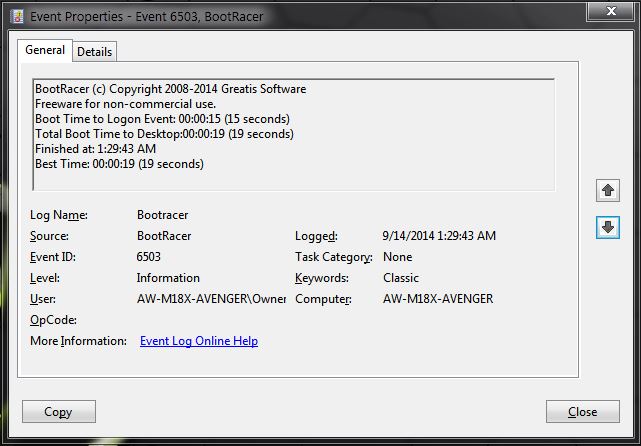Click the 'Log Name:' label
Viewport: 641px width, 446px height.
[x=58, y=215]
